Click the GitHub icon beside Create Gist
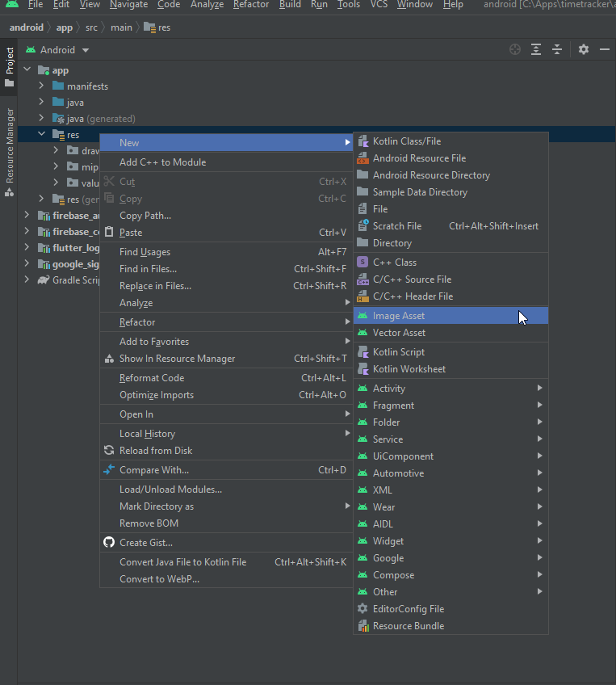Screen dimensions: 616x685 [110, 543]
